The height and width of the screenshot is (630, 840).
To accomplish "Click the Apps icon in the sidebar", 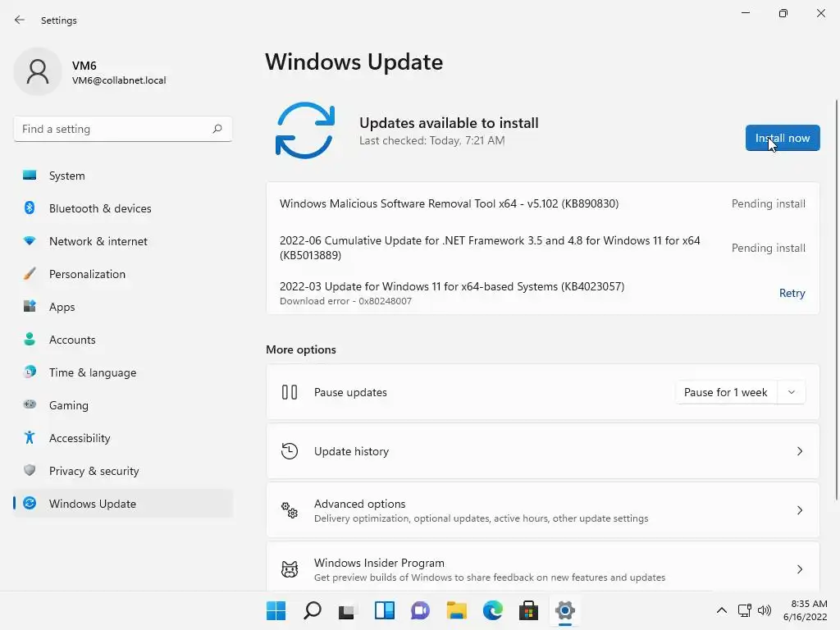I will (30, 307).
